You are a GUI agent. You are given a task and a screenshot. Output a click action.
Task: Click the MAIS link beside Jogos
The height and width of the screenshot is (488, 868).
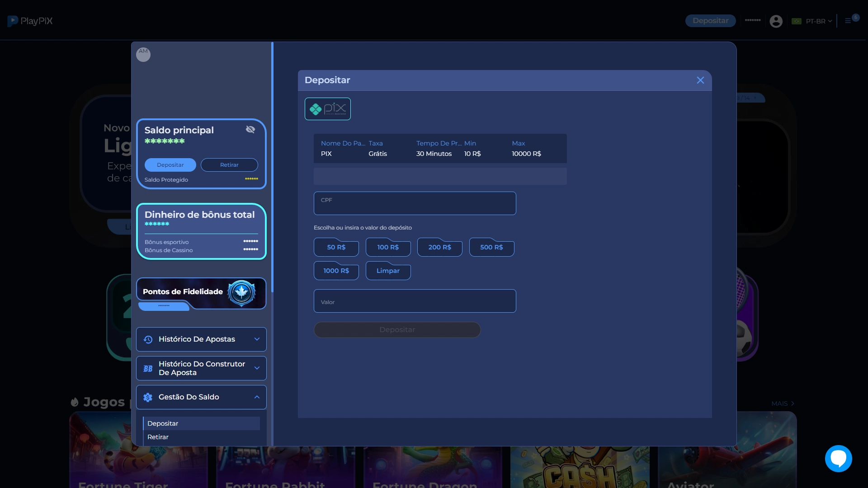pyautogui.click(x=783, y=404)
